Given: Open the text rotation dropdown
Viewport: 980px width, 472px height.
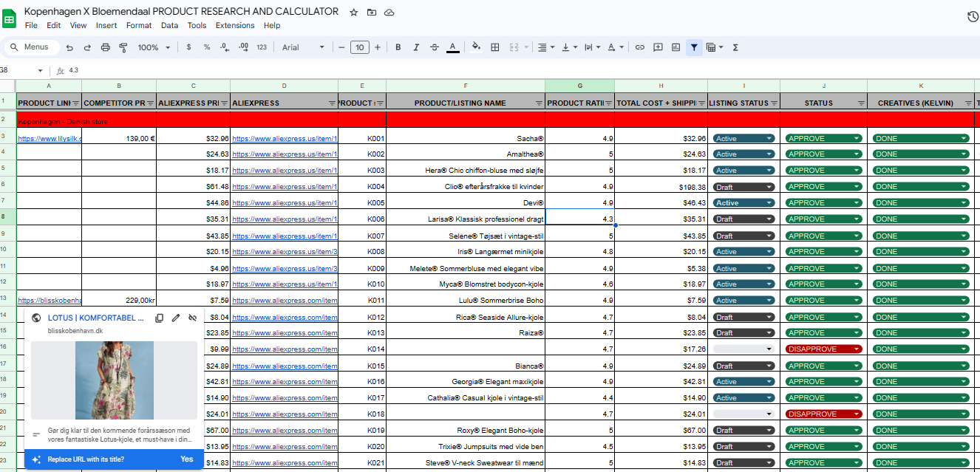Looking at the screenshot, I should pos(614,47).
